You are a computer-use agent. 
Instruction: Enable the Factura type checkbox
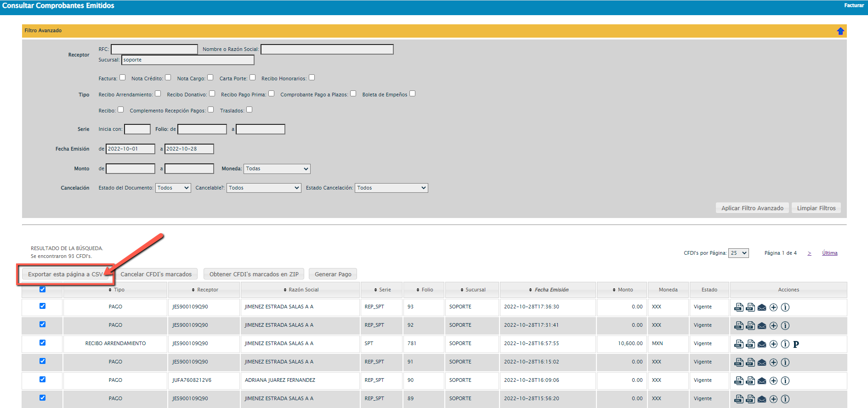point(122,78)
